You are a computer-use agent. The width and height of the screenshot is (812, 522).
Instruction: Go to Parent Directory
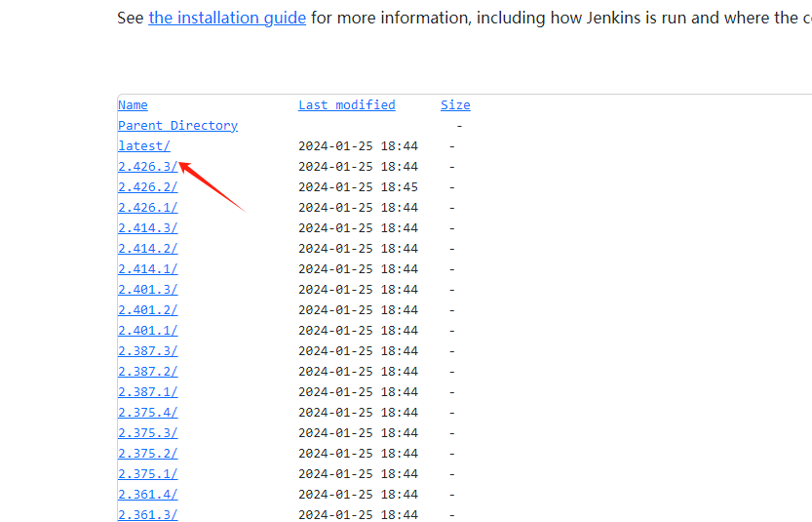[x=177, y=126]
